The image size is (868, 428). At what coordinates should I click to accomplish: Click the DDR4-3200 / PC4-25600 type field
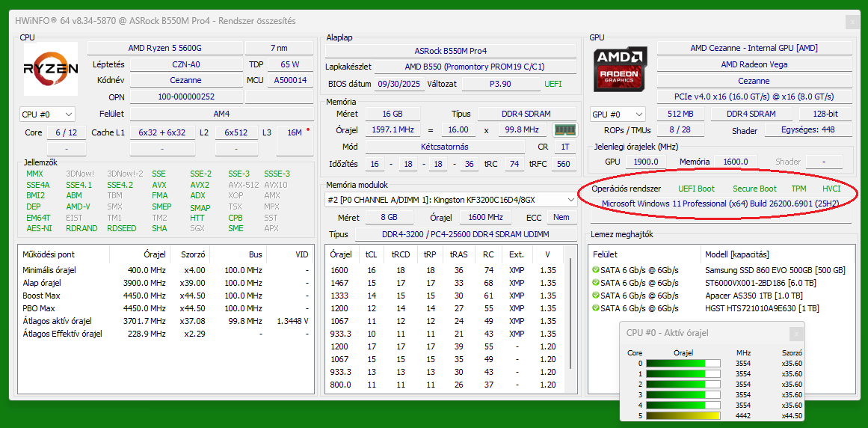466,235
